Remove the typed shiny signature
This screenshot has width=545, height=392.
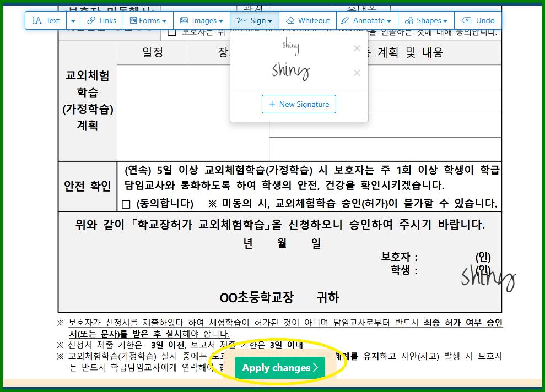[357, 48]
